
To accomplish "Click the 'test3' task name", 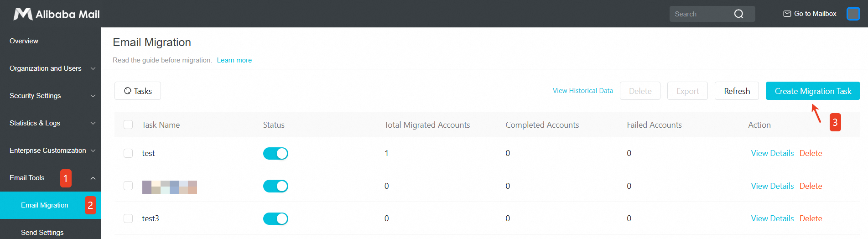I will tap(151, 218).
